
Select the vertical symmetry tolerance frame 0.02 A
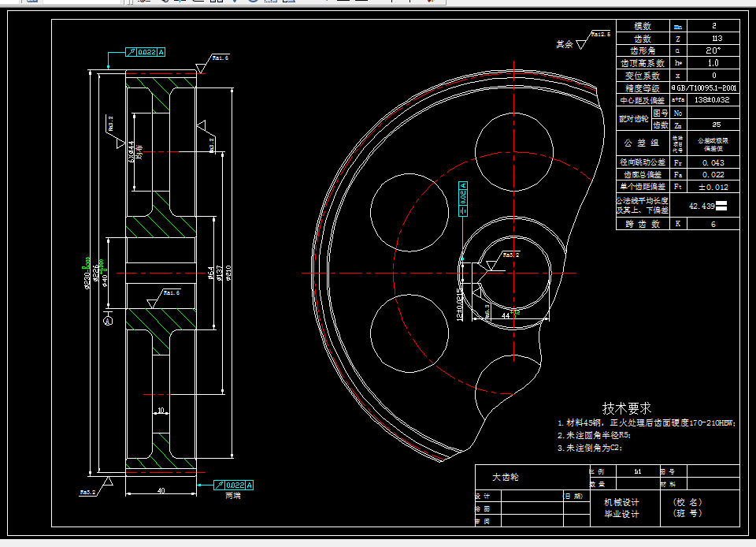pyautogui.click(x=463, y=199)
